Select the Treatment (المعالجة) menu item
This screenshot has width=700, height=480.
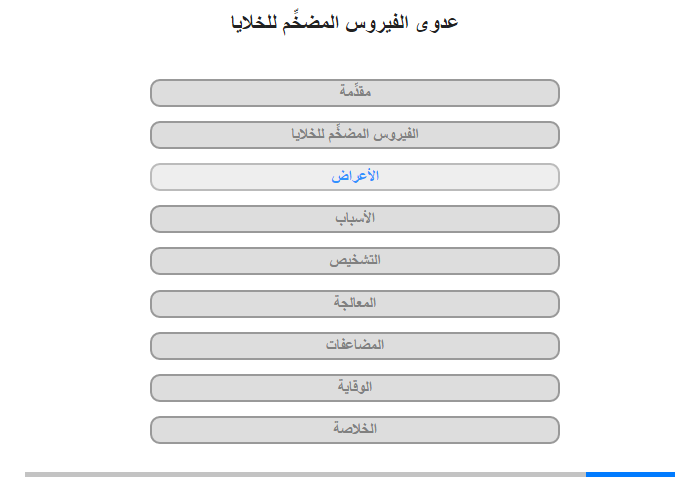point(354,304)
